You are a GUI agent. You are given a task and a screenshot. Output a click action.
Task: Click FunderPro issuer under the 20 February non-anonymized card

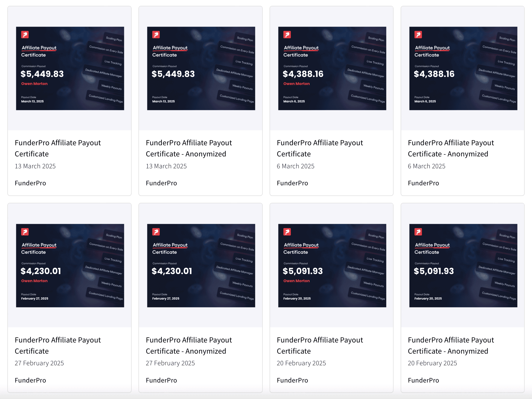[x=293, y=380]
